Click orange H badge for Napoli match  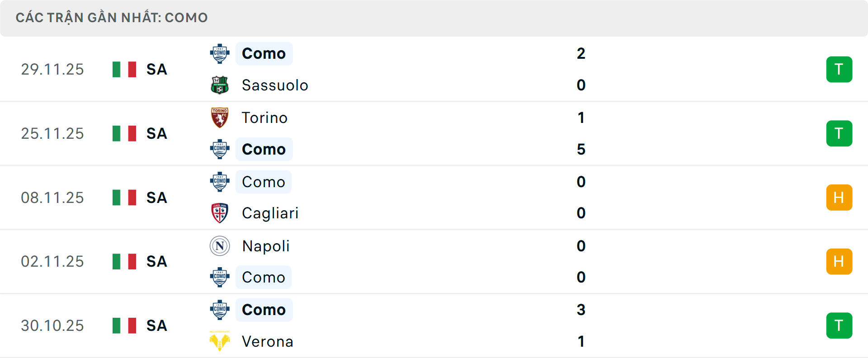[x=839, y=261]
